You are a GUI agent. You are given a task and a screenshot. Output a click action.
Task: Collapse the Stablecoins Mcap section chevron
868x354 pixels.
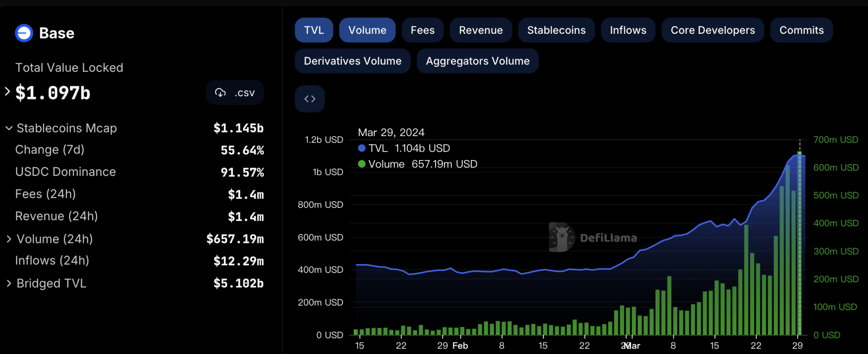pos(9,128)
